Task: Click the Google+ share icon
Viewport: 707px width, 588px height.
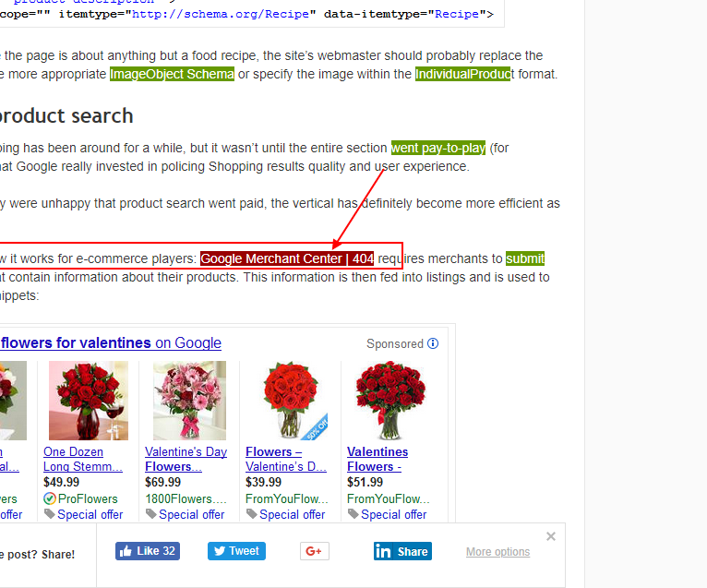Action: 314,551
